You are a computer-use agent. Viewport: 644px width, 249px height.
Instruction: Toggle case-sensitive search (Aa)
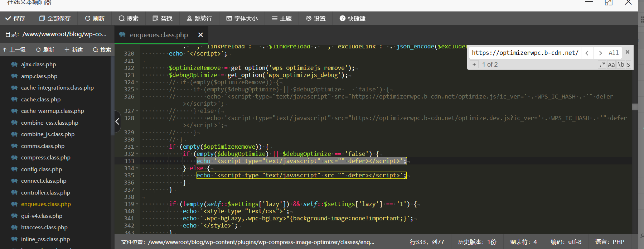point(611,64)
